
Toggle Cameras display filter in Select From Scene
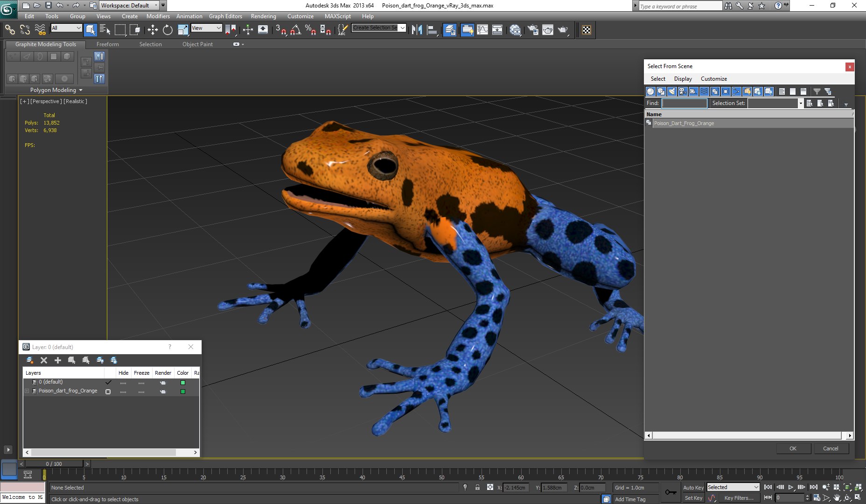(683, 91)
